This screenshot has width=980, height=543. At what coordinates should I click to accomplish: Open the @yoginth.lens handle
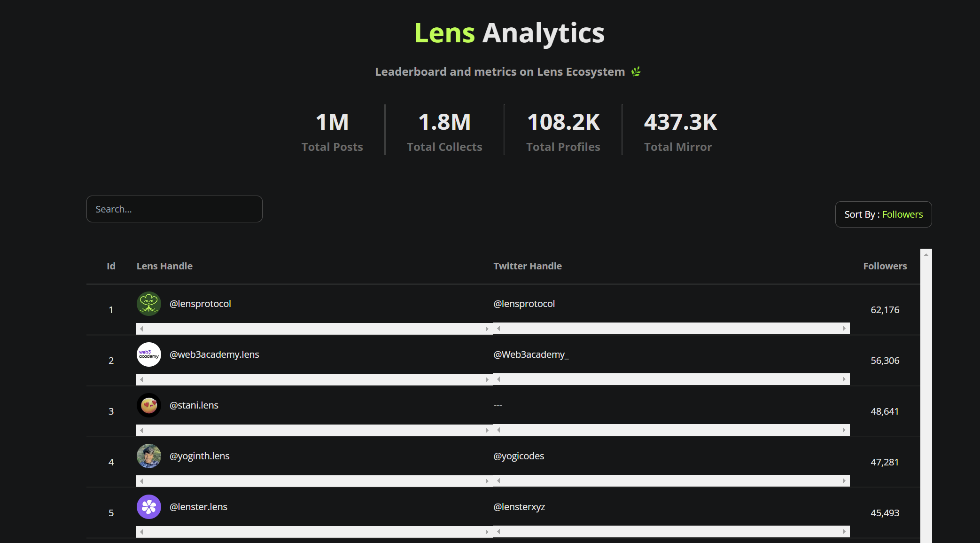[200, 456]
